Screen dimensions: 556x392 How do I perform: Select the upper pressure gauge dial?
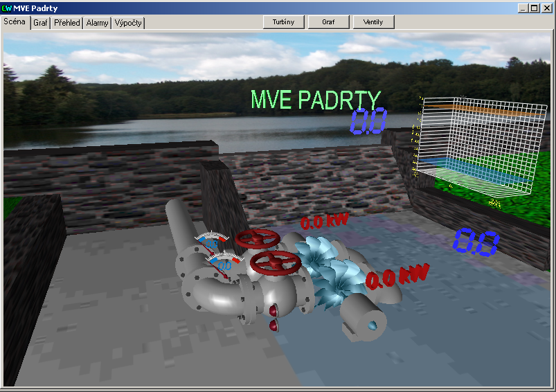[210, 241]
